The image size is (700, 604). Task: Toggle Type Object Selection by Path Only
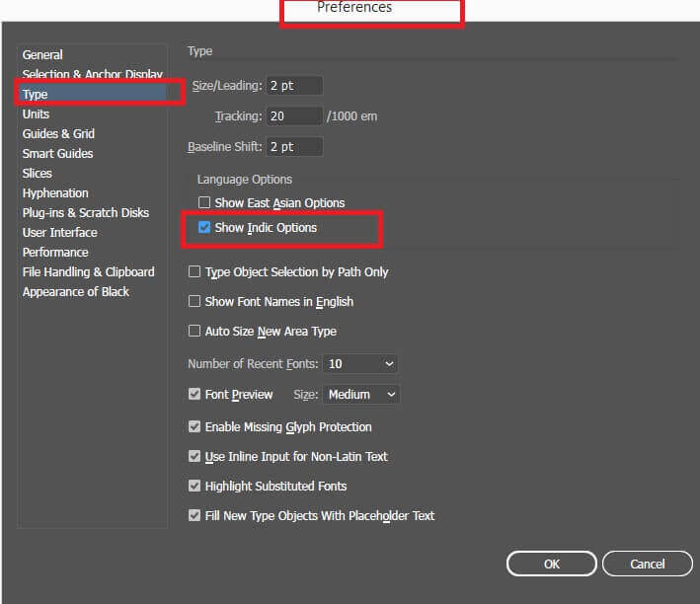pos(194,271)
